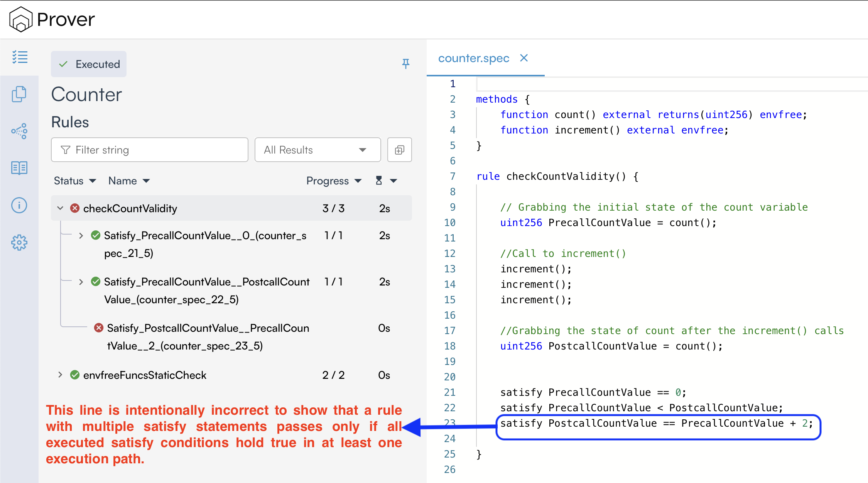The image size is (868, 483).
Task: Sort by Status column
Action: [75, 181]
